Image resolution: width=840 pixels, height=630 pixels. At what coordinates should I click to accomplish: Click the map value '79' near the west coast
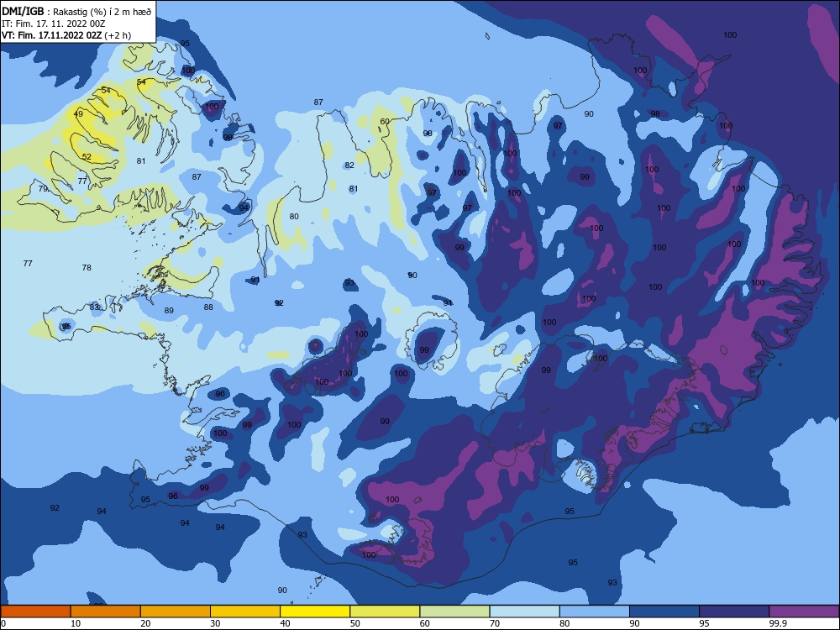coord(44,188)
